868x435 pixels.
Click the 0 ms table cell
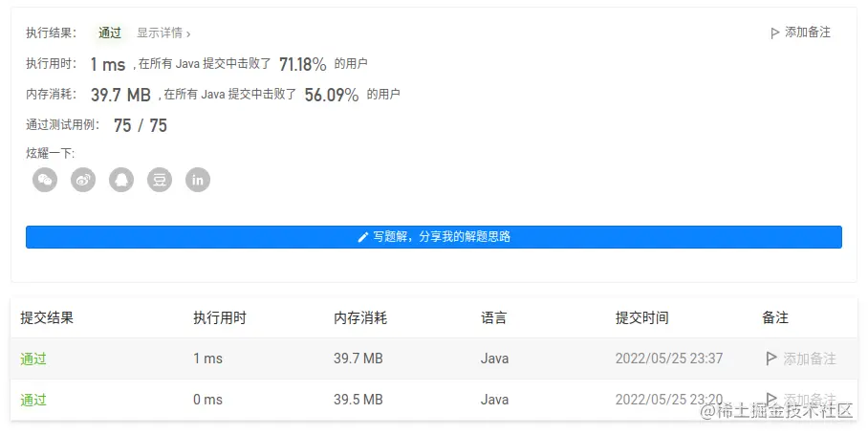coord(207,400)
